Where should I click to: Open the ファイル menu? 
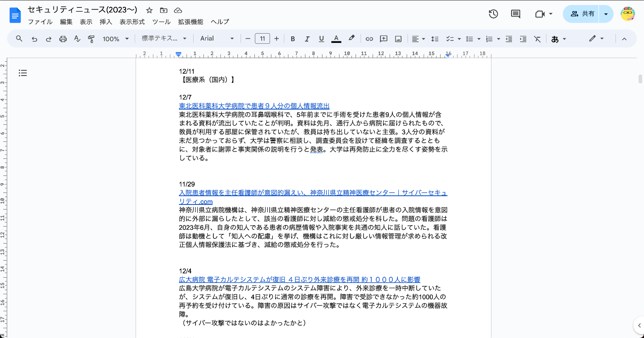(40, 22)
